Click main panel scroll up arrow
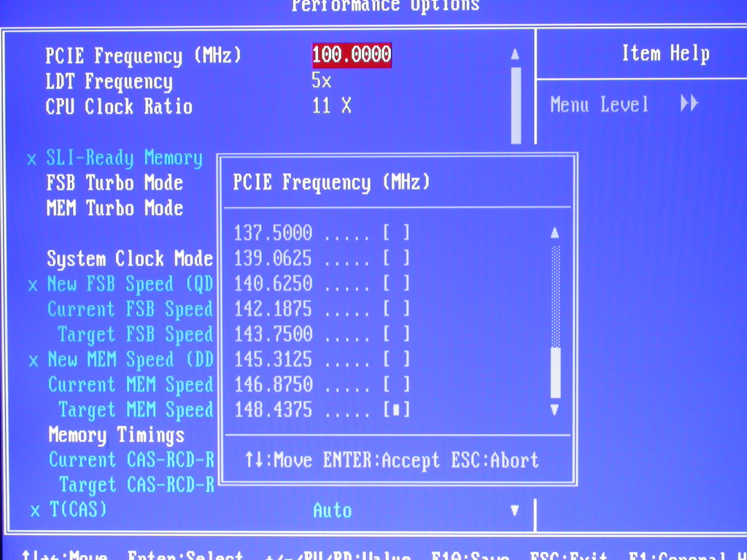 point(515,54)
